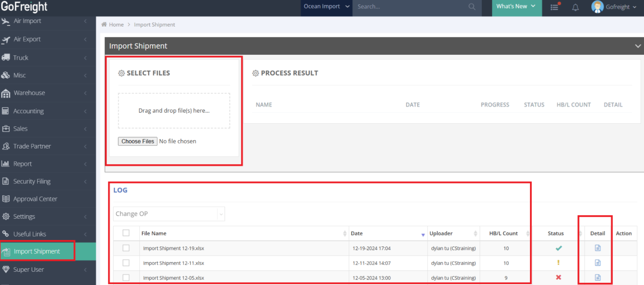
Task: Click the Choose Files button
Action: 137,141
